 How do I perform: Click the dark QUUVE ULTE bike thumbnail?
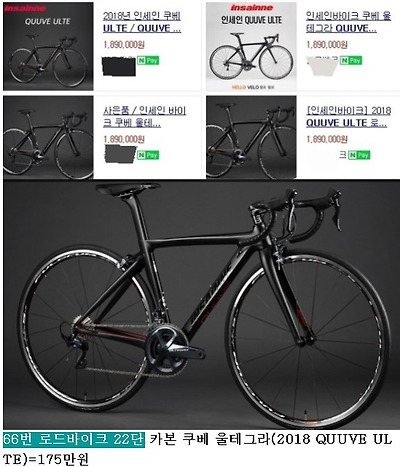pos(48,46)
